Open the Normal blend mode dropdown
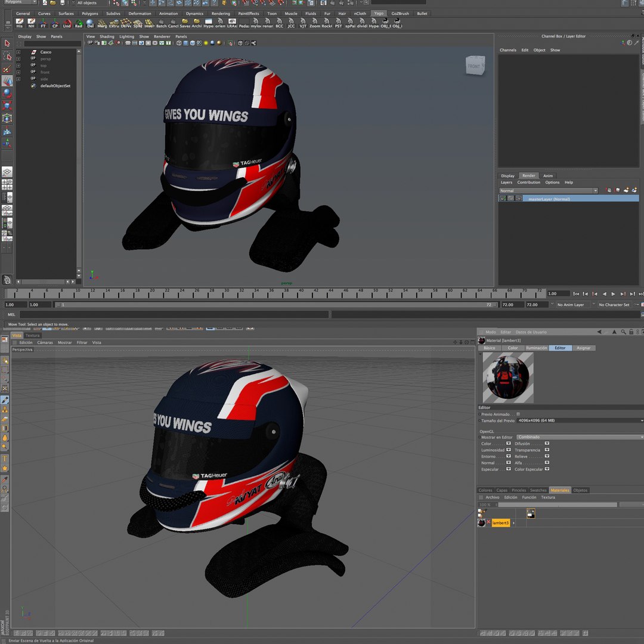Viewport: 644px width, 644px height. coord(549,191)
